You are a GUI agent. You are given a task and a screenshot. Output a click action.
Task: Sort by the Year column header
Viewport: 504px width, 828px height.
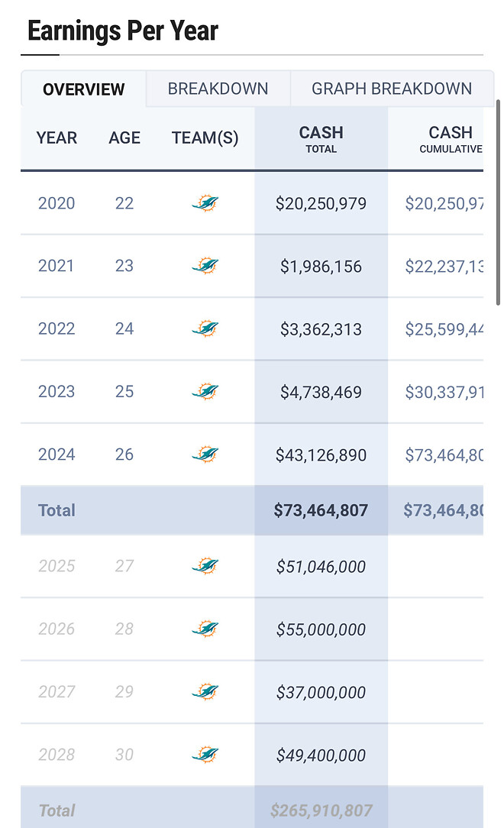57,138
